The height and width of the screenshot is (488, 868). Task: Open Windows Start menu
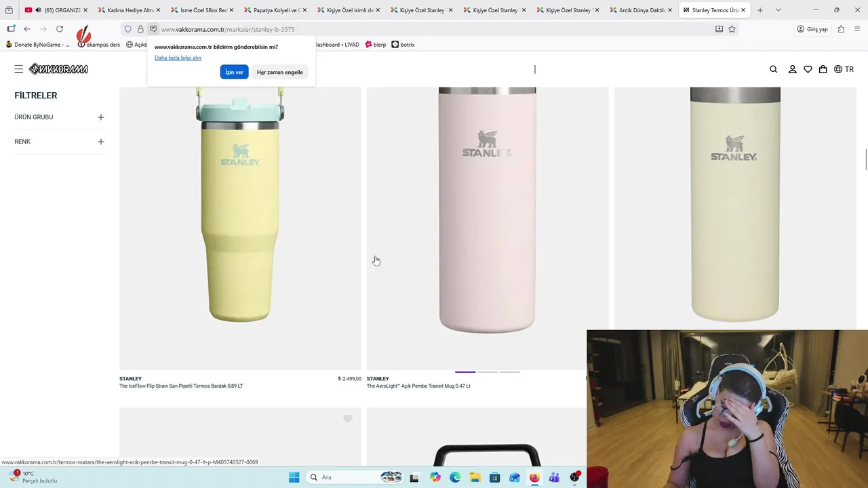(294, 477)
